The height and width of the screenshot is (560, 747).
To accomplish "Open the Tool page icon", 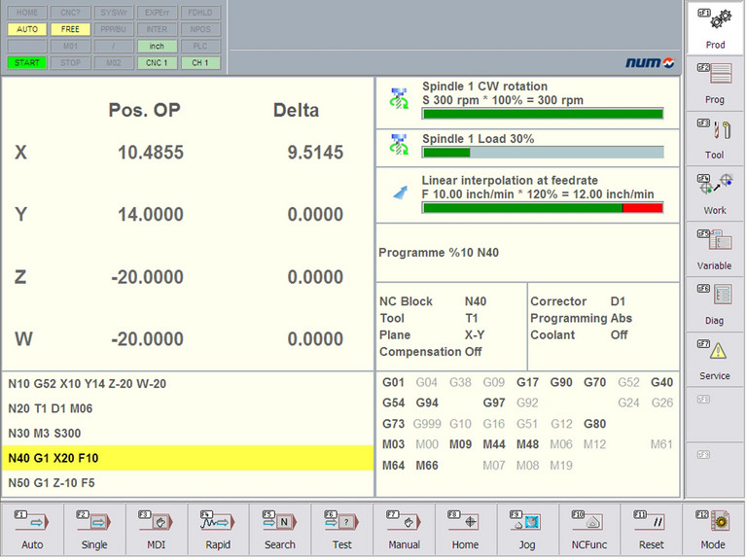I will point(715,137).
